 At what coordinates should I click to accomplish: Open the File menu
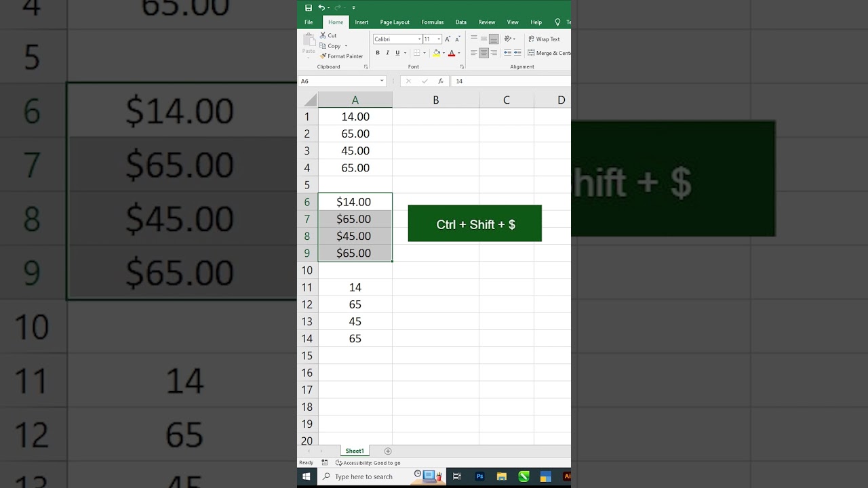pyautogui.click(x=309, y=22)
